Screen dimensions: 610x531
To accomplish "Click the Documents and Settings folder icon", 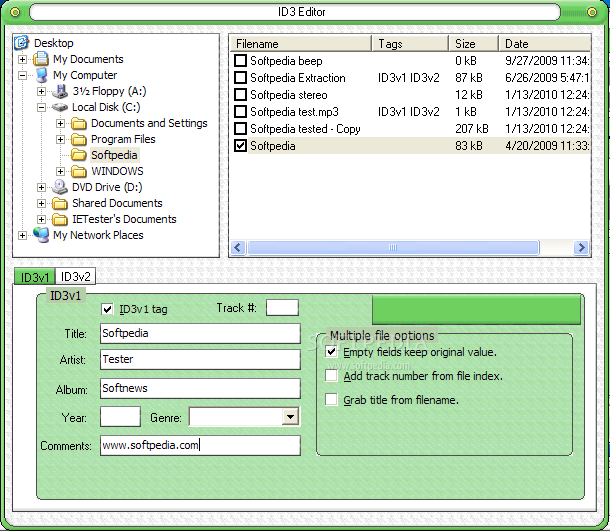I will point(79,123).
